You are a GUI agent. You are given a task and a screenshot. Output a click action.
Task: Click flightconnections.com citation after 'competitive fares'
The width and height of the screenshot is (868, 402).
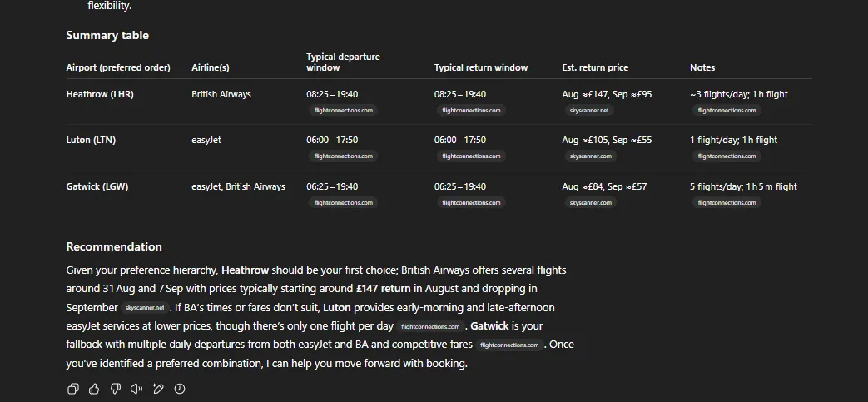(509, 345)
